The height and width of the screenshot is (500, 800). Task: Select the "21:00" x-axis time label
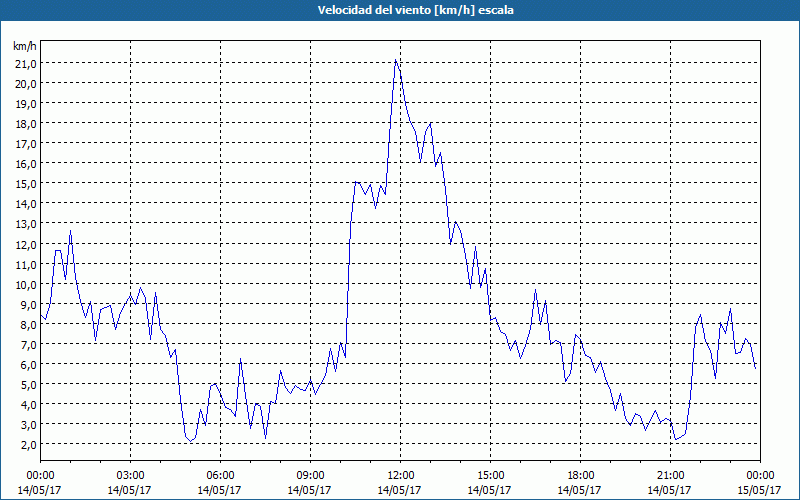click(x=670, y=476)
